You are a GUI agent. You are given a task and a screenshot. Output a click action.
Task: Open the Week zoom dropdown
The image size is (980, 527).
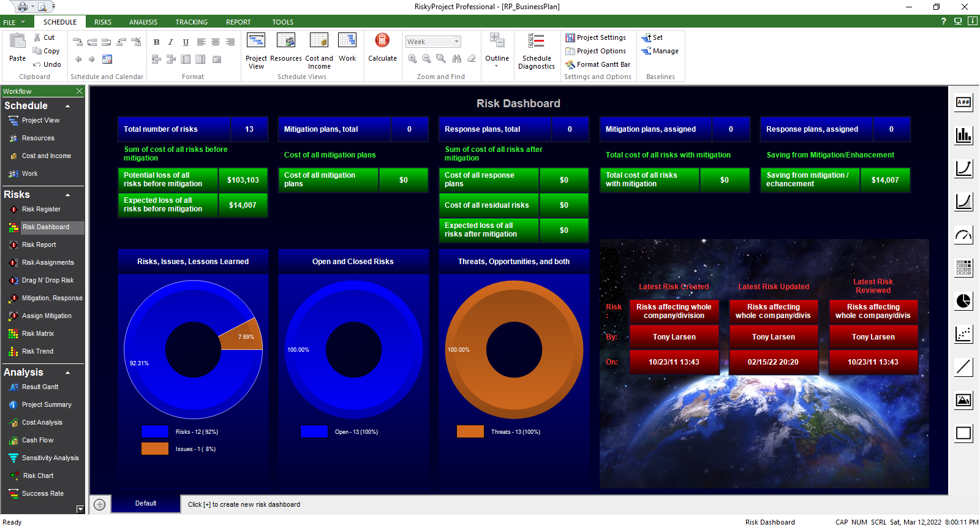[456, 42]
